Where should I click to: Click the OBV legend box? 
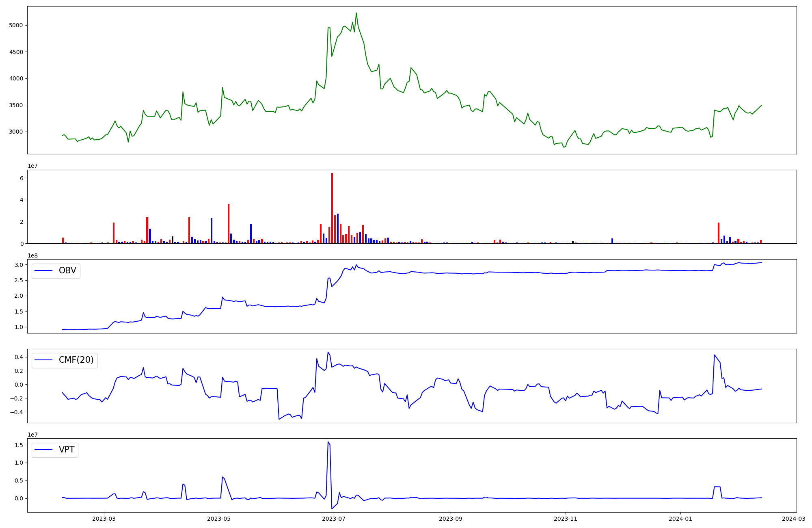click(x=56, y=271)
